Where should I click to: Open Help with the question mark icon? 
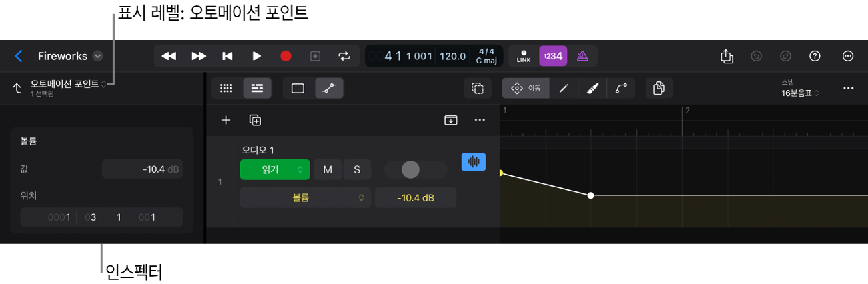(x=815, y=56)
